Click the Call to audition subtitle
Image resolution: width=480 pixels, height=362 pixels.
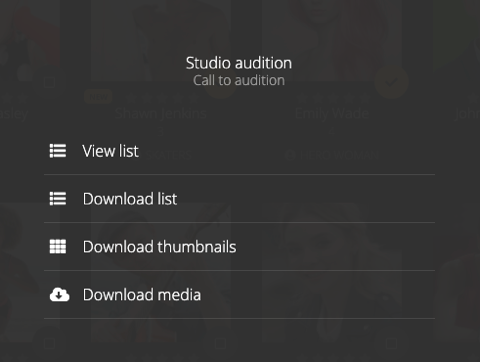tap(239, 80)
